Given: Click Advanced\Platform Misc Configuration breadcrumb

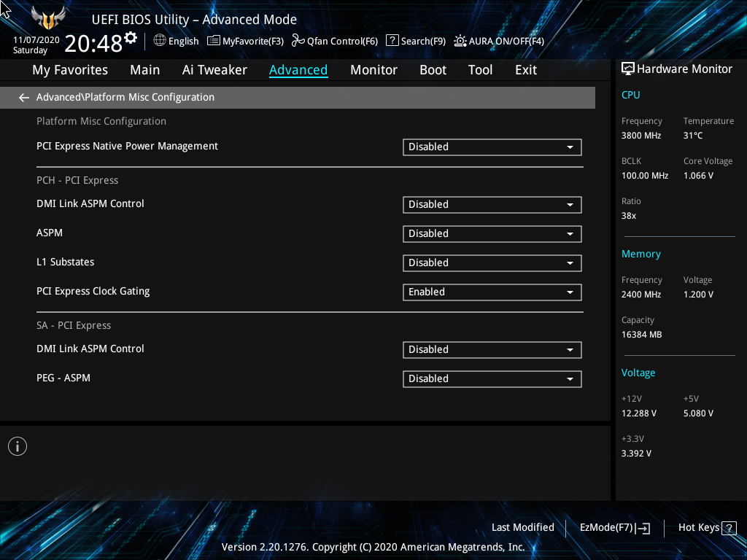Looking at the screenshot, I should (x=125, y=97).
